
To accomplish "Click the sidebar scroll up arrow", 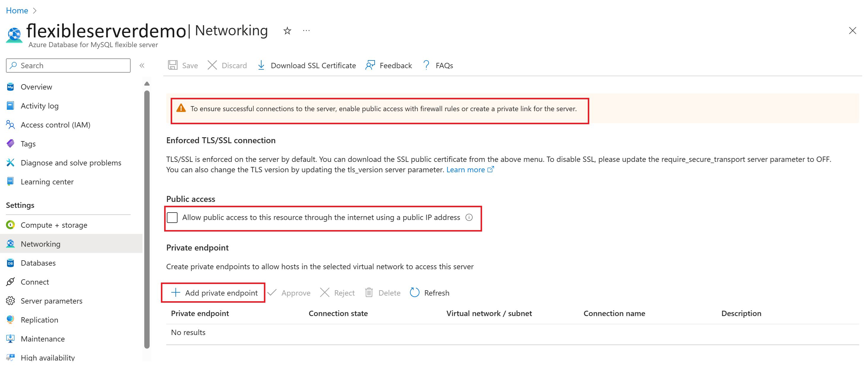I will 147,84.
